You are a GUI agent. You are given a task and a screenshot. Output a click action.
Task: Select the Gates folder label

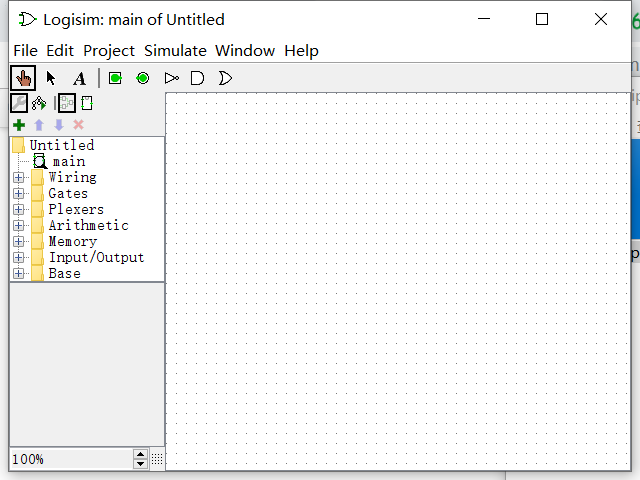[68, 193]
